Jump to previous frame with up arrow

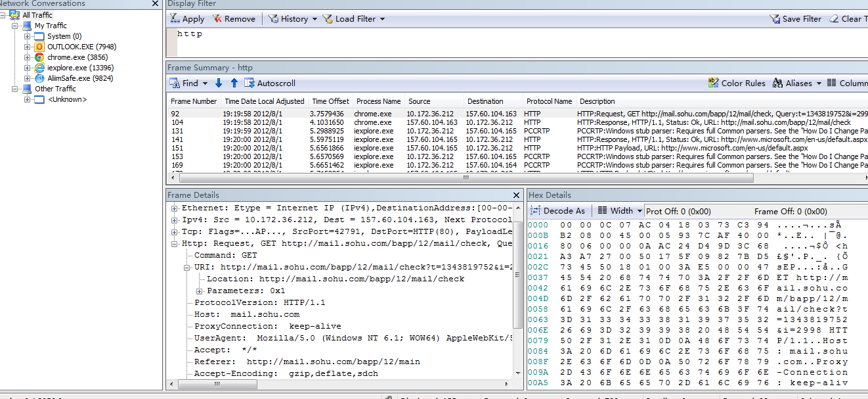click(234, 83)
